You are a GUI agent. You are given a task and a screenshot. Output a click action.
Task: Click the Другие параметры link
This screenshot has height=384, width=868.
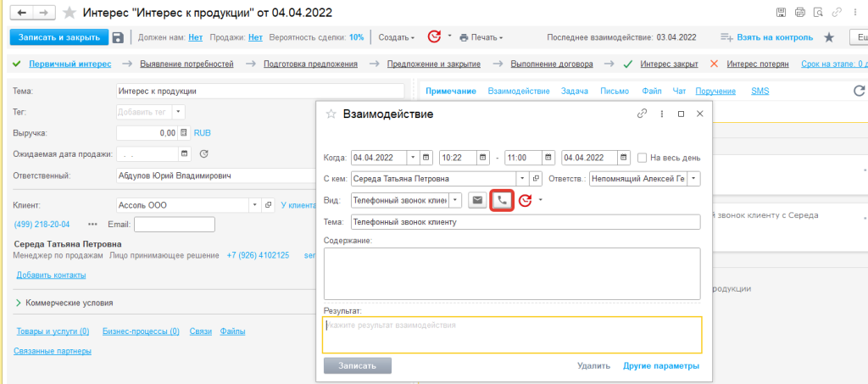(661, 366)
